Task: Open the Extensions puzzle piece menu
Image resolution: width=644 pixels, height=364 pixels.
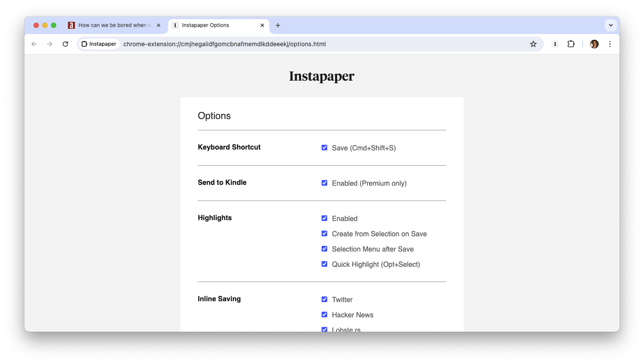Action: click(571, 44)
